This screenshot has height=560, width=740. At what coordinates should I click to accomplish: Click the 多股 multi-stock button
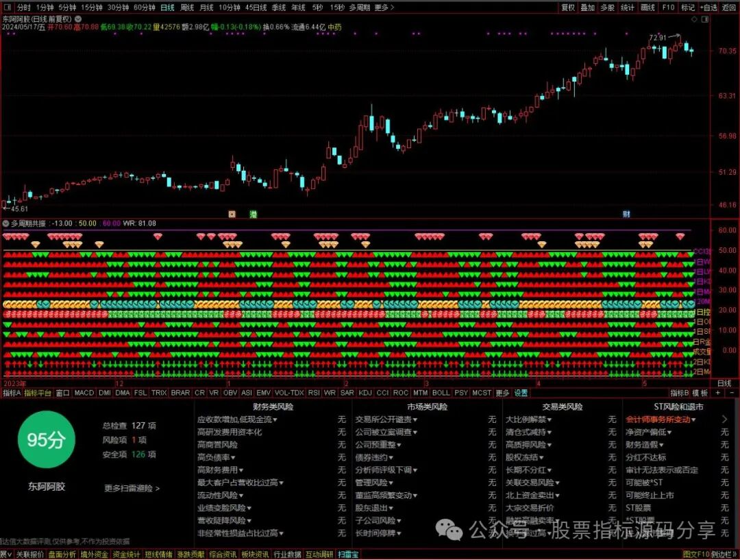coord(607,8)
